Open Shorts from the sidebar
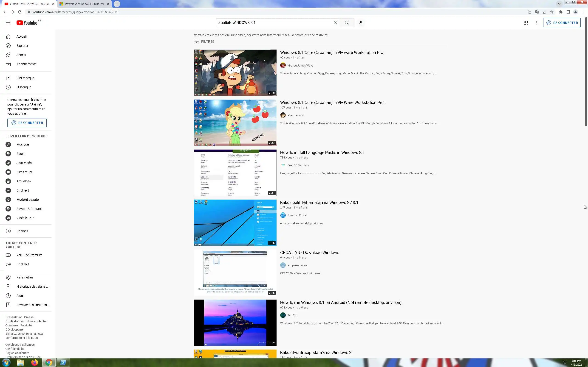Screen dimensions: 588x367 pos(21,55)
